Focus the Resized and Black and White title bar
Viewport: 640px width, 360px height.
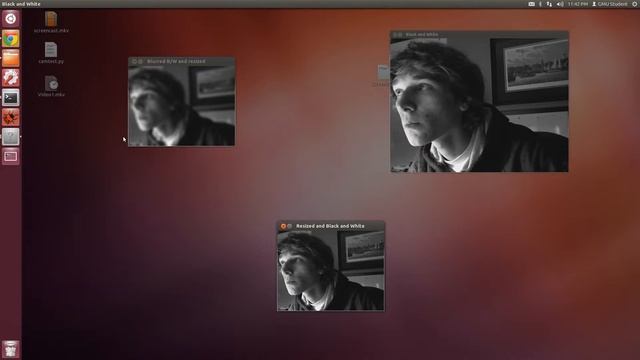[331, 226]
